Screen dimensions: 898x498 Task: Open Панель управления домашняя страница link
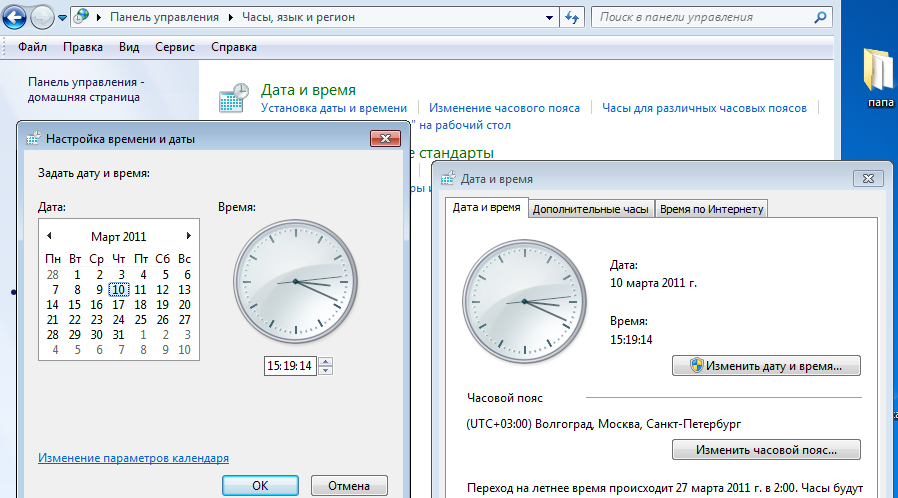coord(86,89)
